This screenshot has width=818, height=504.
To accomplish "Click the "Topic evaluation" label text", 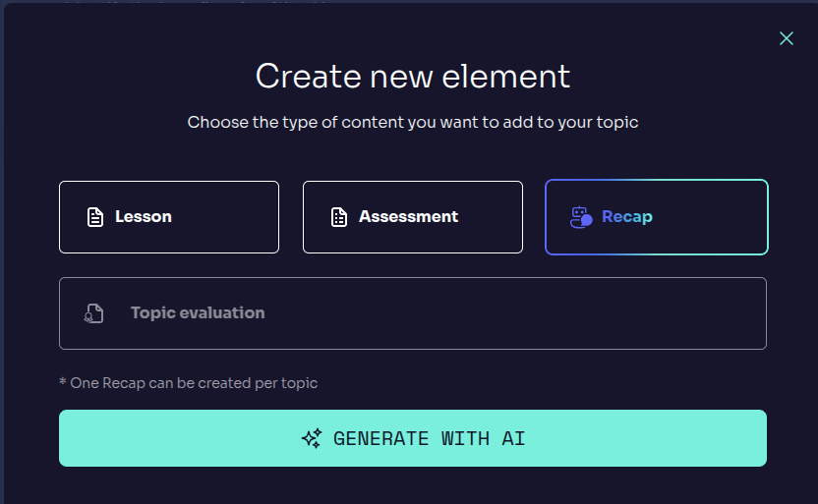I will click(x=198, y=313).
